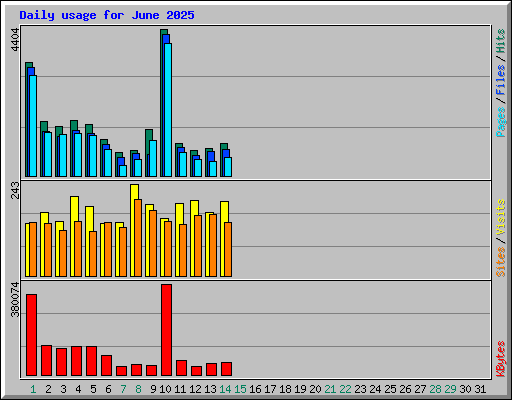The image size is (512, 400).
Task: Click day 31 on the date axis
Action: click(480, 389)
